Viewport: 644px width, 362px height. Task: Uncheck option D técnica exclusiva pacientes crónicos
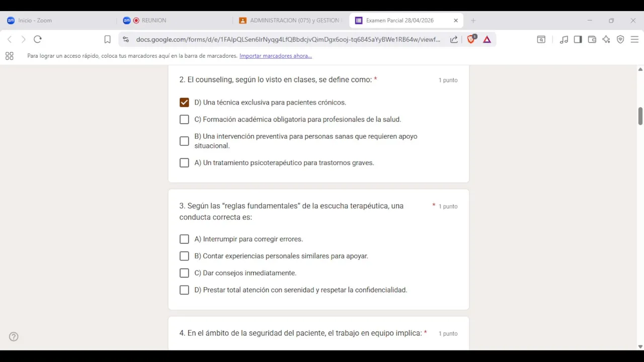click(184, 103)
